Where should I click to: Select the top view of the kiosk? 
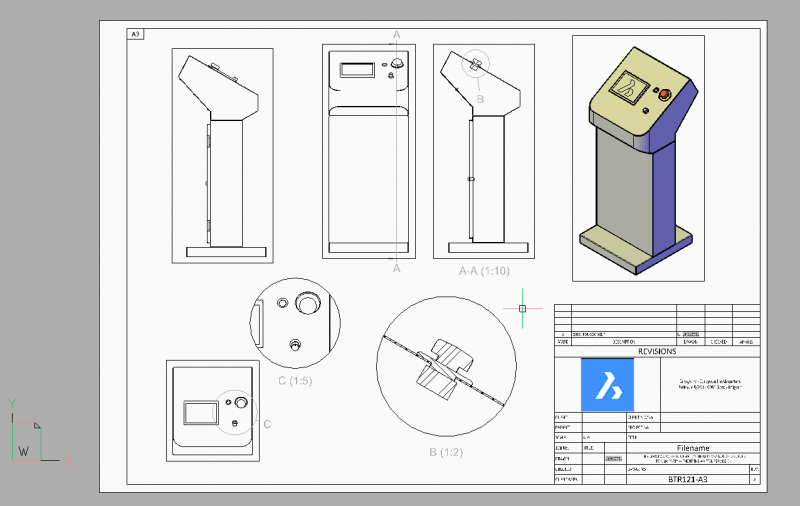[x=213, y=411]
